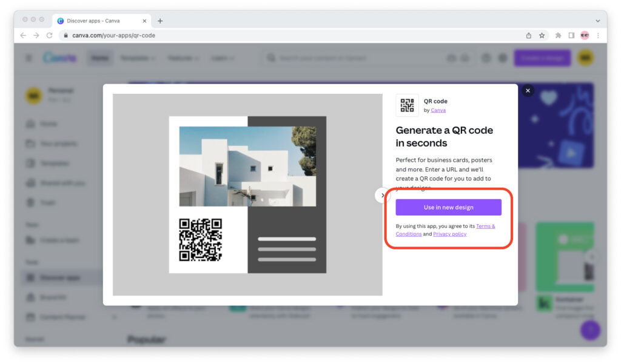Open the Learn dropdown in header
The image size is (621, 364).
click(x=223, y=58)
